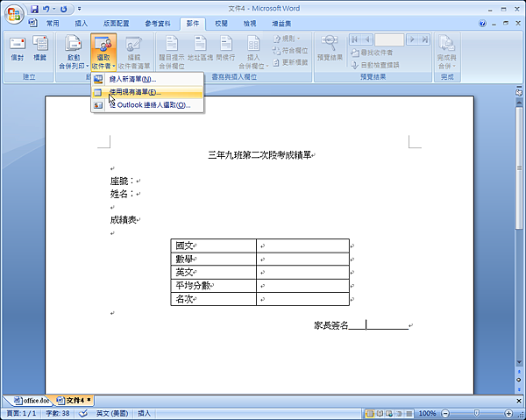Create labels with 標籤 icon
This screenshot has width=526, height=420.
click(40, 49)
